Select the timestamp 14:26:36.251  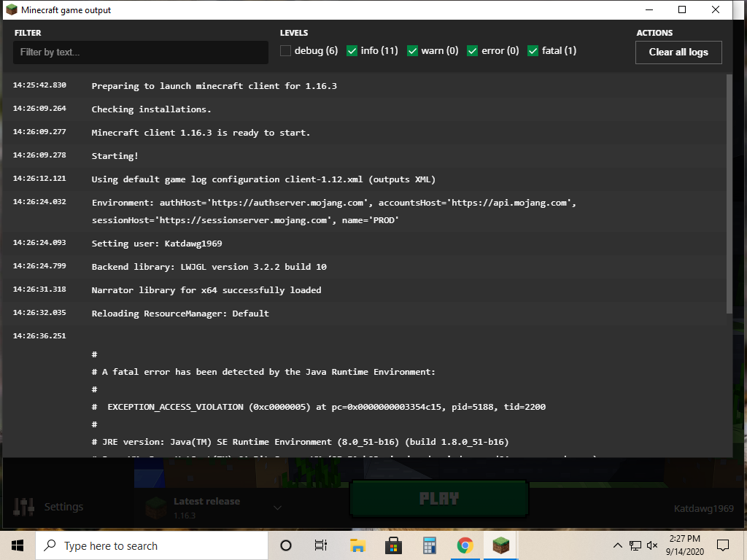[x=39, y=335]
